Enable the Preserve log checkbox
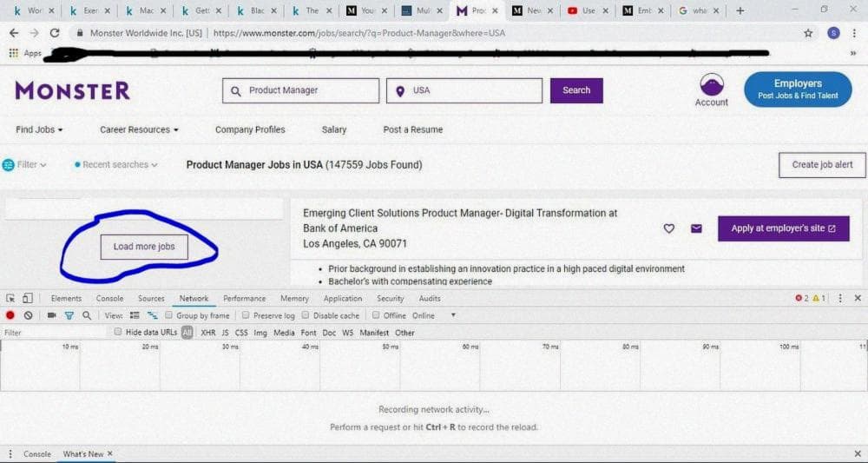 click(246, 315)
